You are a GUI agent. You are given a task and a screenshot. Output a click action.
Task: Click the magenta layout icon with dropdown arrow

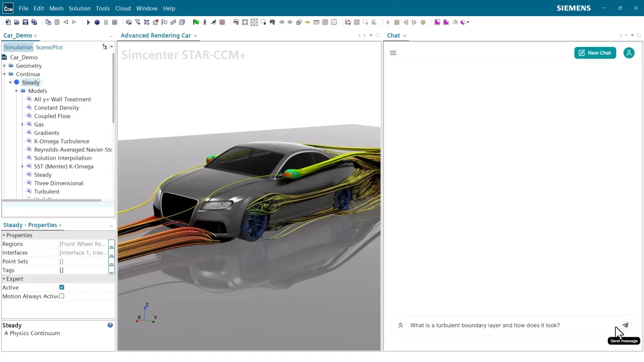tap(464, 22)
